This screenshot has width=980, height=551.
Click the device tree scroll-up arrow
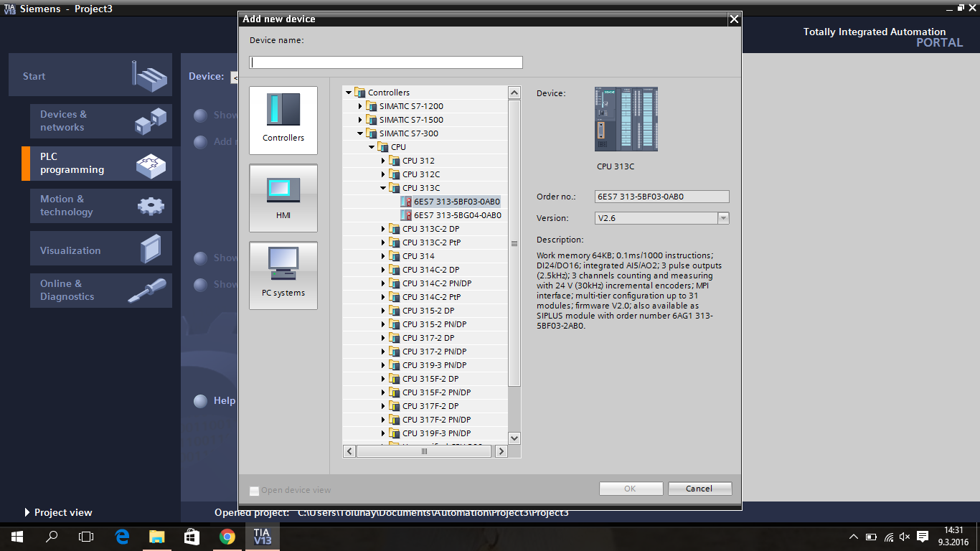(x=514, y=93)
